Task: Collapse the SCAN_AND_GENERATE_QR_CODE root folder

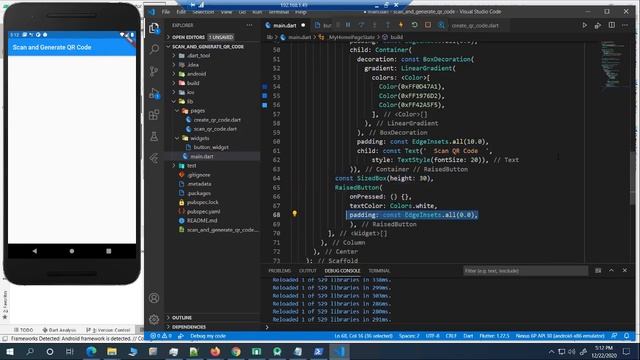Action: [208, 47]
